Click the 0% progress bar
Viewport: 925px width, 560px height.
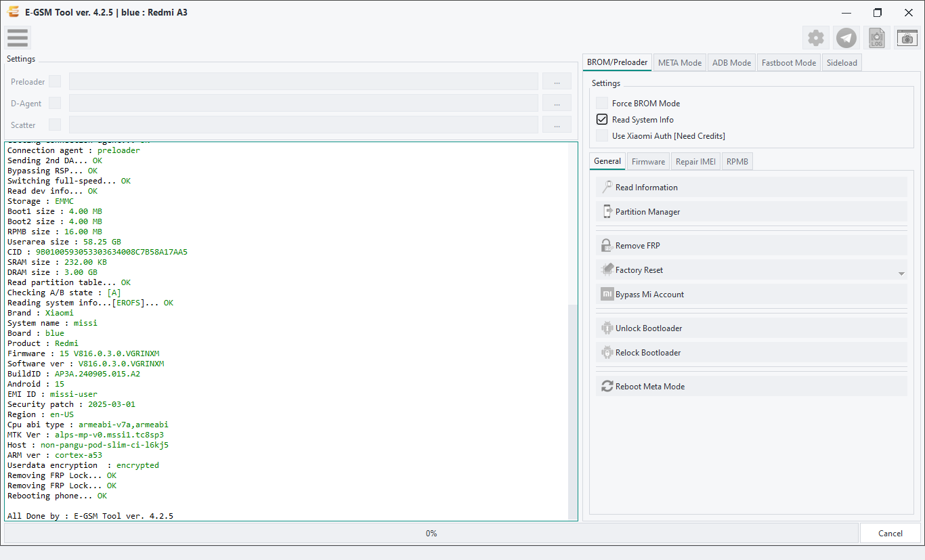431,533
